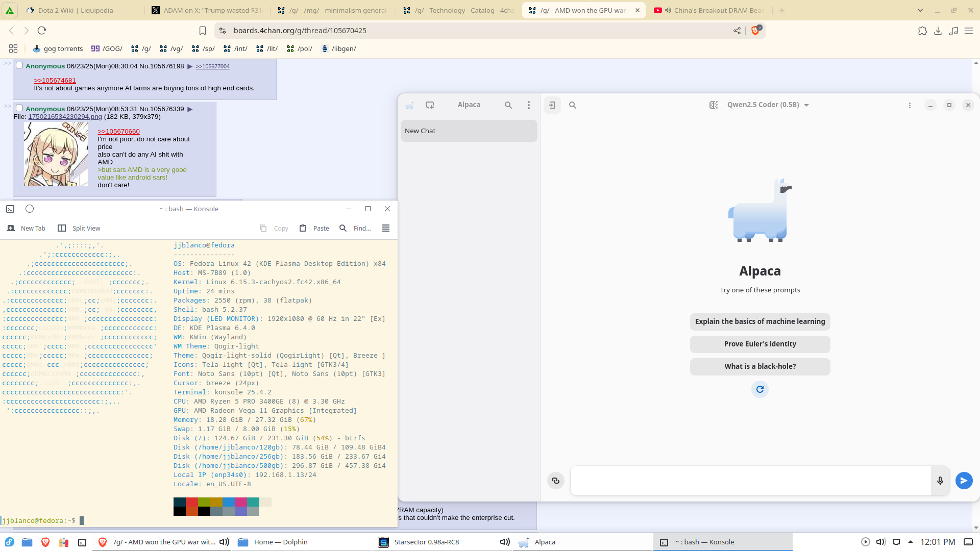Search chats in Alpaca sidebar
The width and height of the screenshot is (980, 551).
tap(508, 105)
